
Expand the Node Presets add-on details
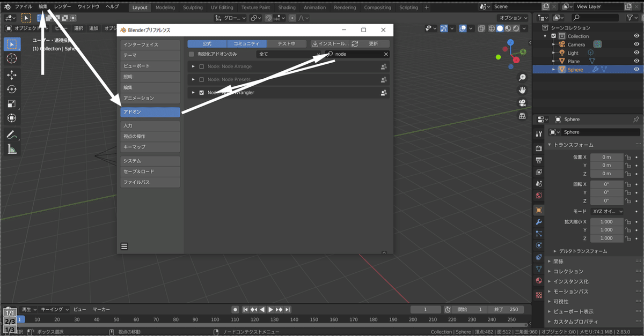pyautogui.click(x=193, y=79)
